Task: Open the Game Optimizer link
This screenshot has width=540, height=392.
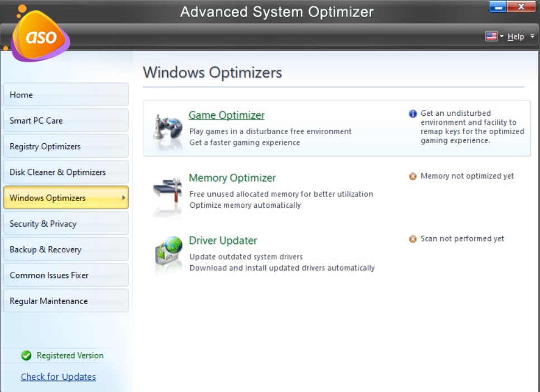Action: pyautogui.click(x=226, y=115)
